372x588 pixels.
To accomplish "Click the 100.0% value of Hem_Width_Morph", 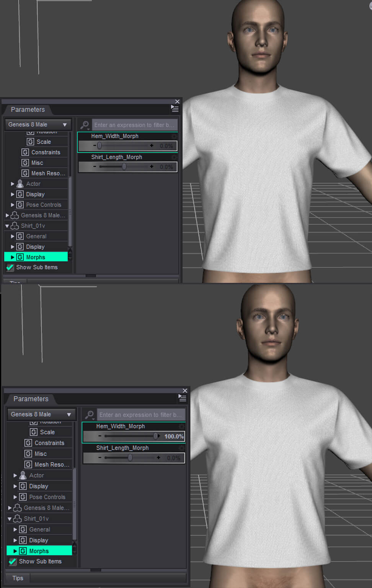I will click(174, 436).
